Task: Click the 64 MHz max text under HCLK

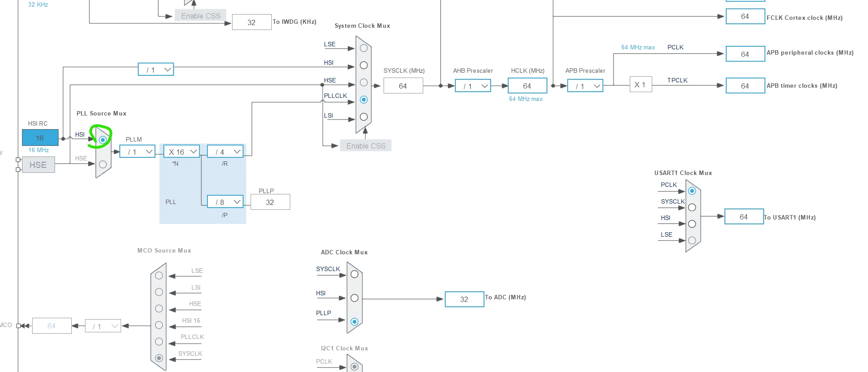Action: coord(526,99)
